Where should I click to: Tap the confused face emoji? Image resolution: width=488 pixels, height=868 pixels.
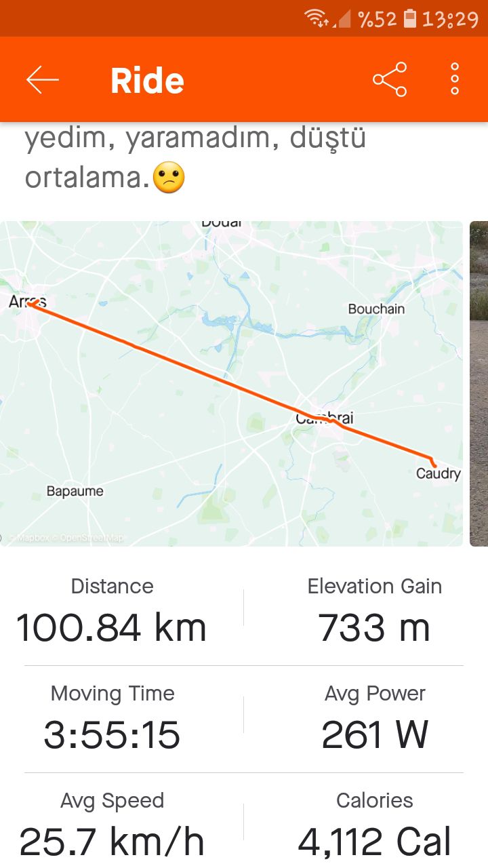[x=169, y=179]
